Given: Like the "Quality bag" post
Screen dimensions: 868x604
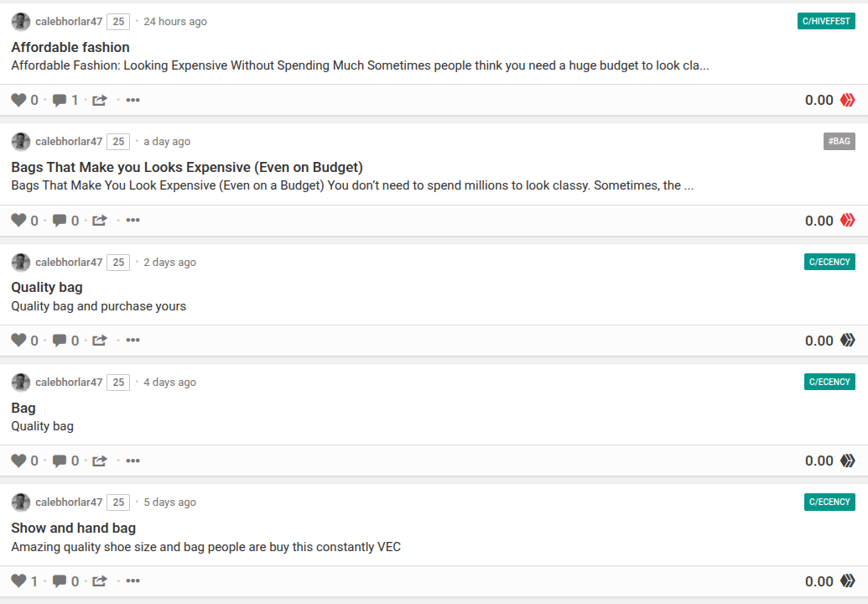Looking at the screenshot, I should tap(18, 341).
